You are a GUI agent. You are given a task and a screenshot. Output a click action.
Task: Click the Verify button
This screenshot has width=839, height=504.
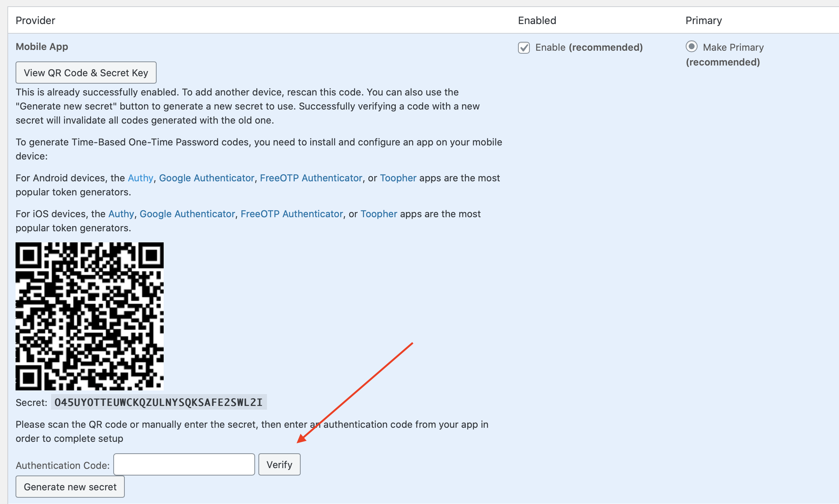click(x=280, y=464)
